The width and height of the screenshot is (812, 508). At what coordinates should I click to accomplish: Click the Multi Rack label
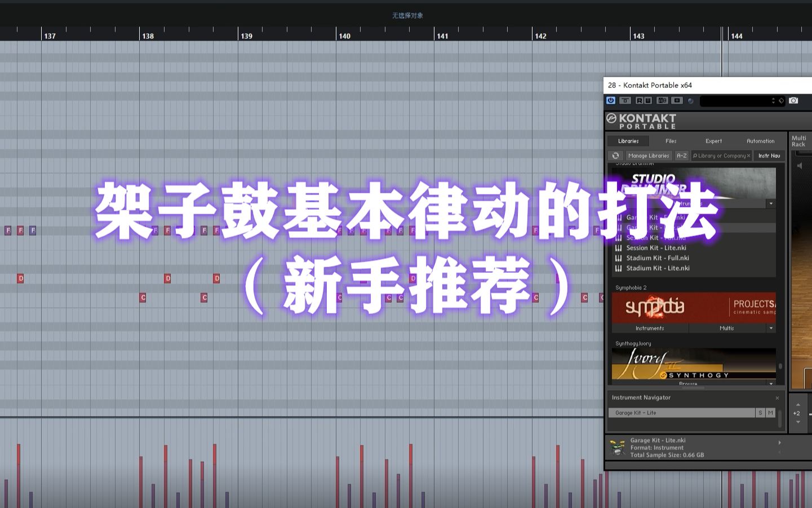[798, 141]
